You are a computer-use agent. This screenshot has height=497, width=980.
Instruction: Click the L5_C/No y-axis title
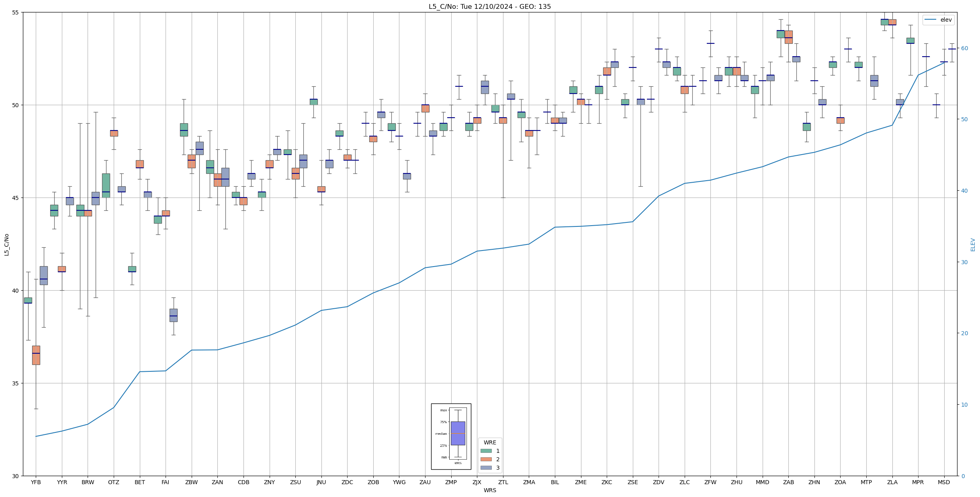[6, 244]
